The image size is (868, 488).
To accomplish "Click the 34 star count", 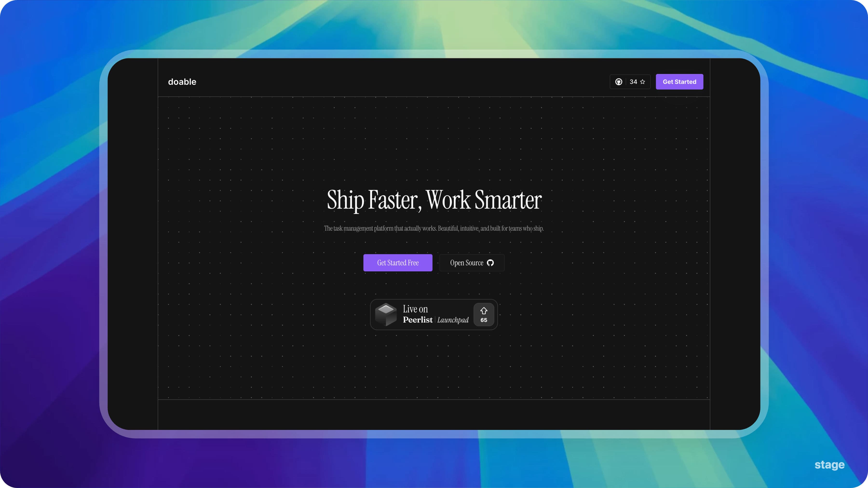I will tap(633, 82).
